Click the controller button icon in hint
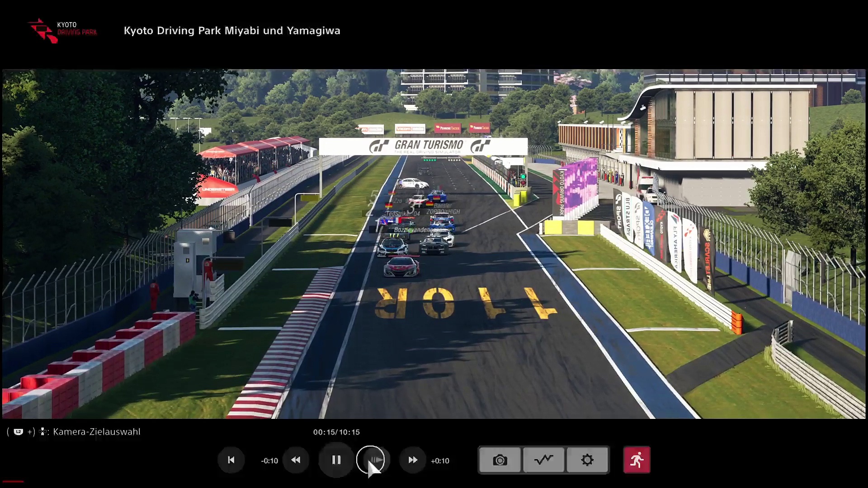Viewport: 868px width, 488px height. (x=19, y=432)
